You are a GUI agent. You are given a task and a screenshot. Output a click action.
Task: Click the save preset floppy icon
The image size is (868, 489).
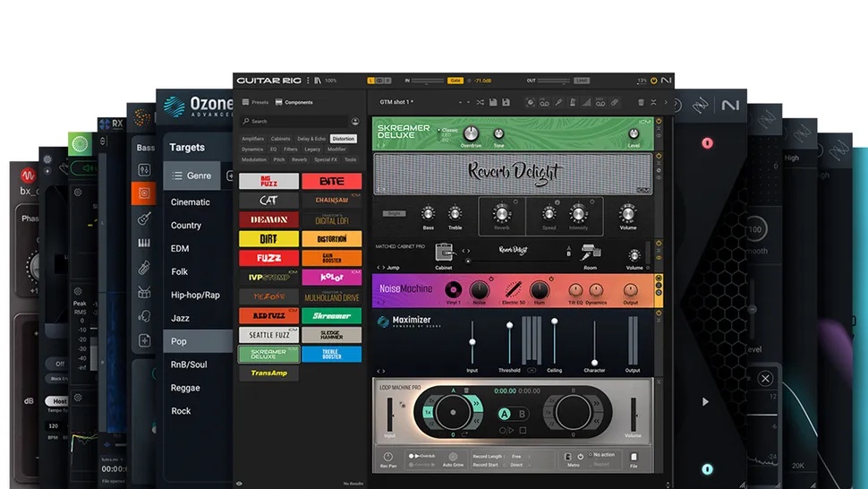[493, 102]
